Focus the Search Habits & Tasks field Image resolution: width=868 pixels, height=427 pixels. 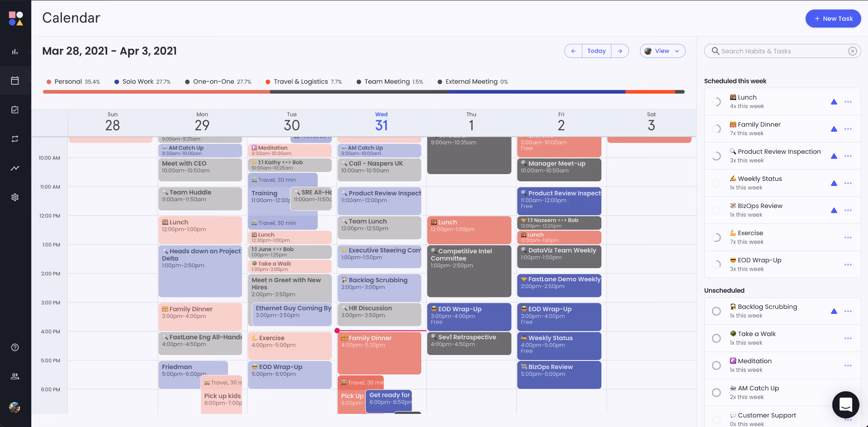[x=782, y=51]
